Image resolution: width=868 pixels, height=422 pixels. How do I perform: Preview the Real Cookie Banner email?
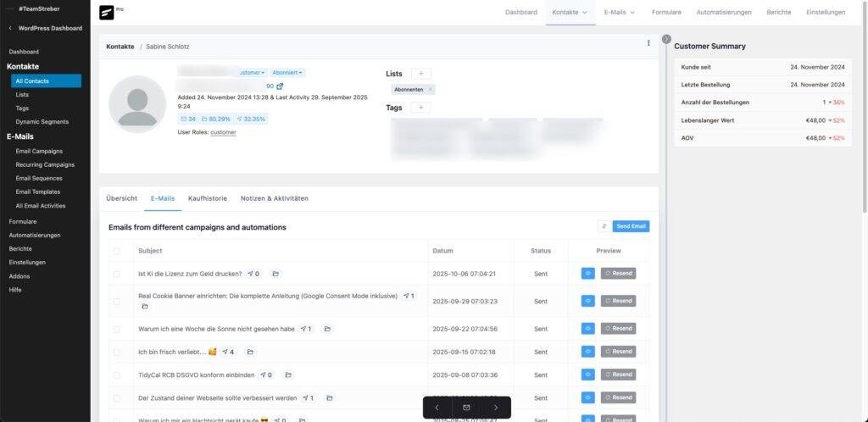588,301
